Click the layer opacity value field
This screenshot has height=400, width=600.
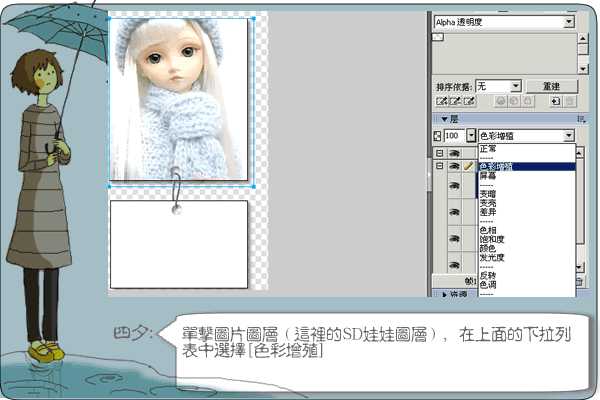[x=453, y=135]
